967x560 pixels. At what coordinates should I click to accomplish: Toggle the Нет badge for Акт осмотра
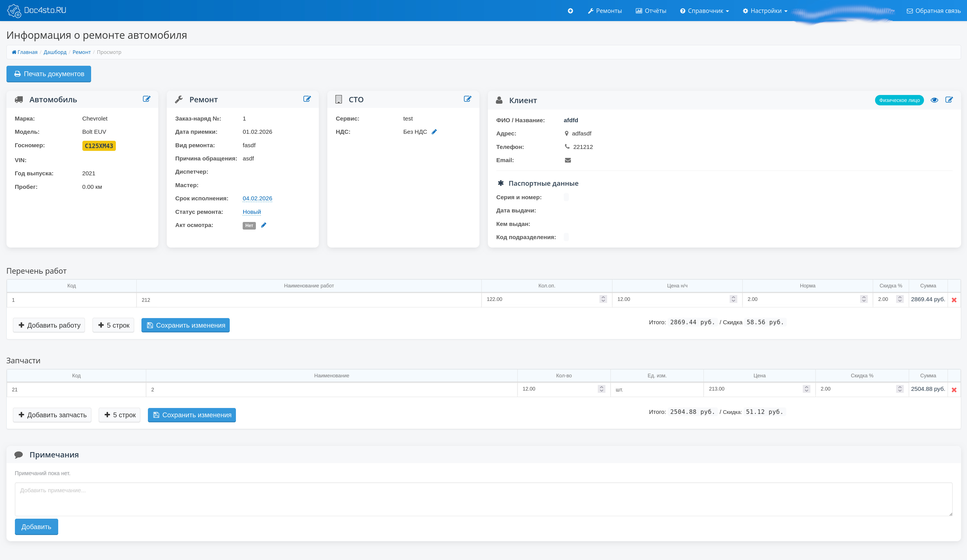pos(249,226)
